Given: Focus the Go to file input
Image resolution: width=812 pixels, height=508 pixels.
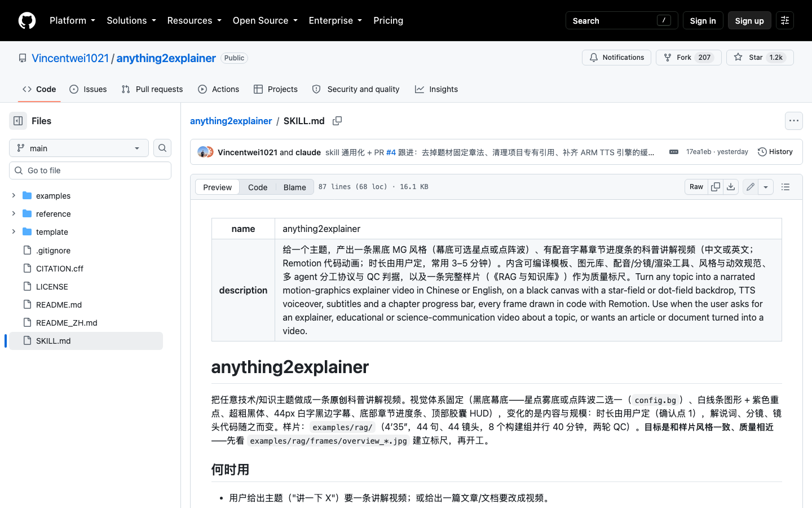Looking at the screenshot, I should click(90, 170).
